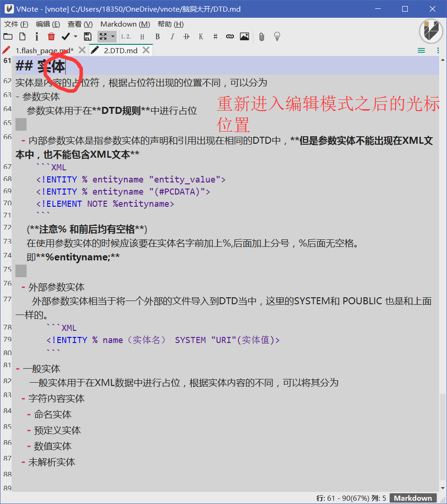Click list item 字符内容实体

pos(56,399)
